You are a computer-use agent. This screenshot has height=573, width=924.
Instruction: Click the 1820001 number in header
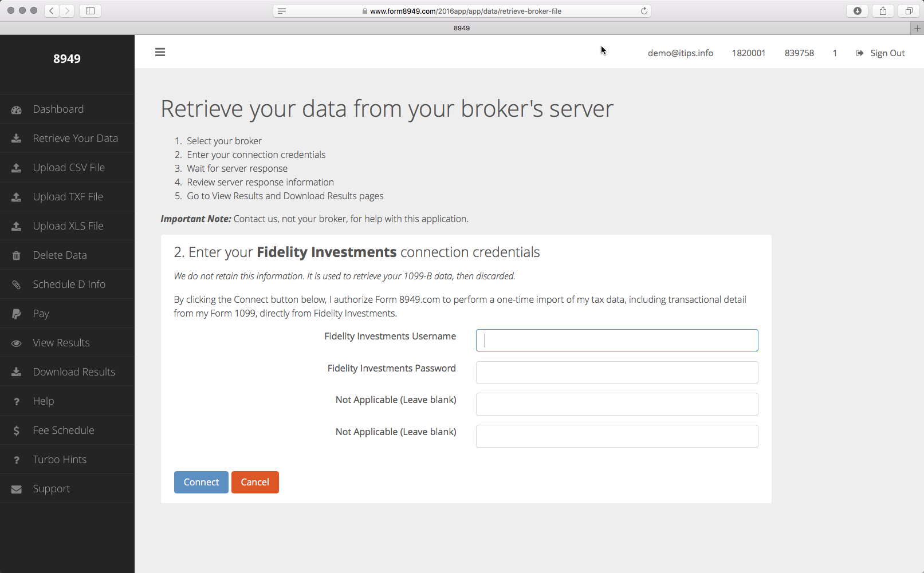749,53
